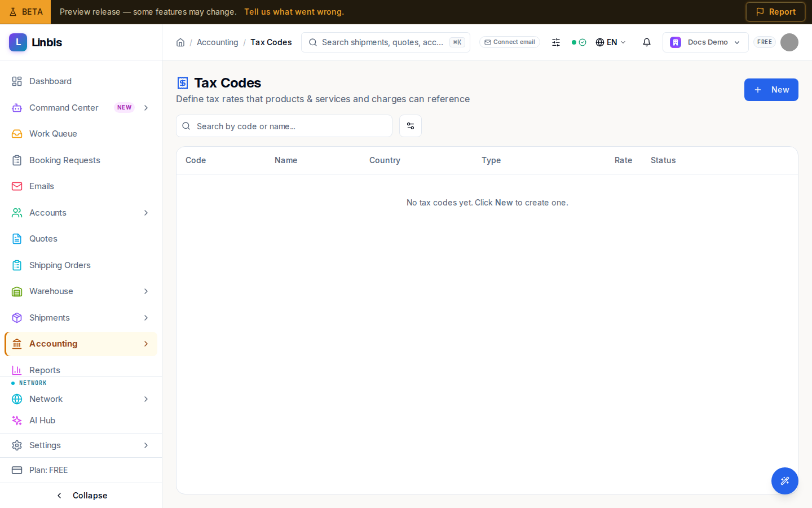Collapse the sidebar
The image size is (812, 508).
(81, 496)
